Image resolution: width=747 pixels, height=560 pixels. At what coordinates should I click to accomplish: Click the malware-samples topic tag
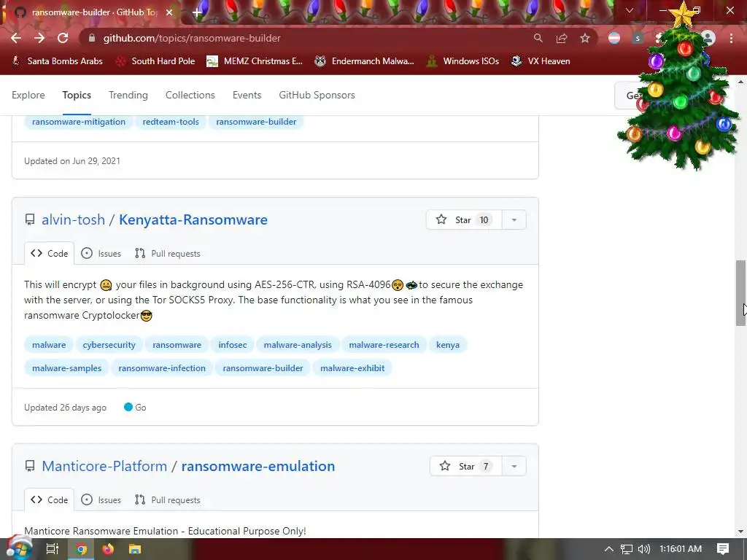click(66, 368)
